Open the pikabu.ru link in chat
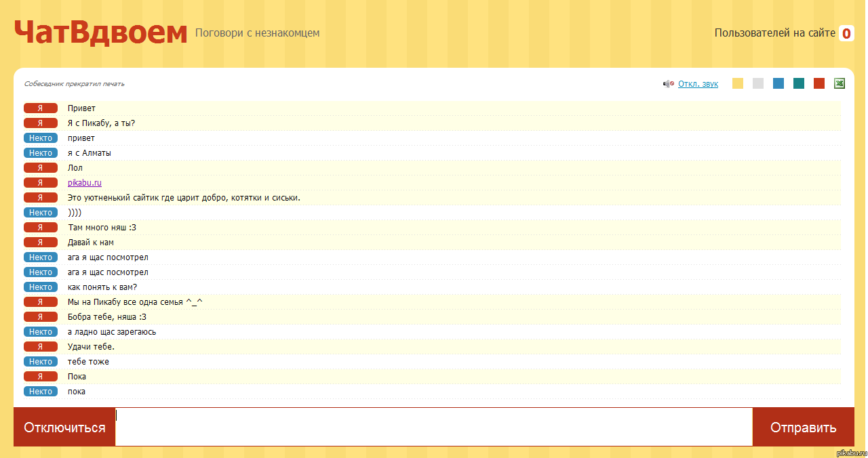Screen dimensions: 868x458 (85, 183)
